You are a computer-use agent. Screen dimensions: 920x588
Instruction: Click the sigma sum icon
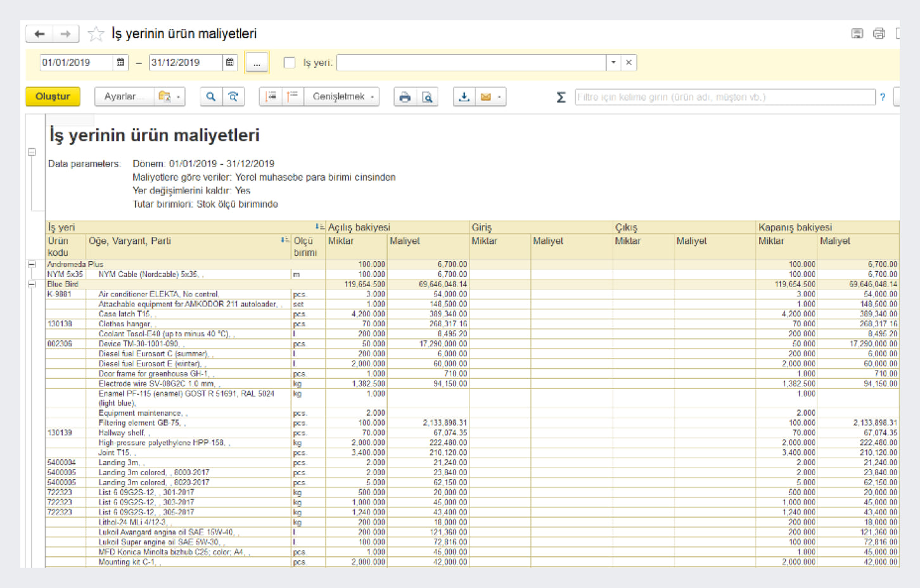tap(561, 97)
